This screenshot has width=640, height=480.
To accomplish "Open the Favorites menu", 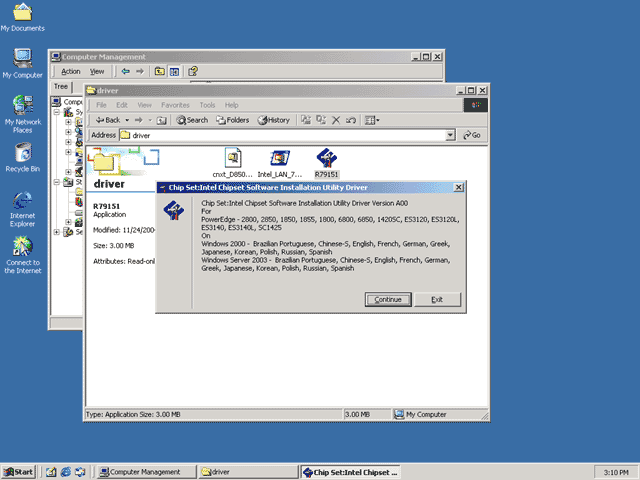I will pos(175,105).
